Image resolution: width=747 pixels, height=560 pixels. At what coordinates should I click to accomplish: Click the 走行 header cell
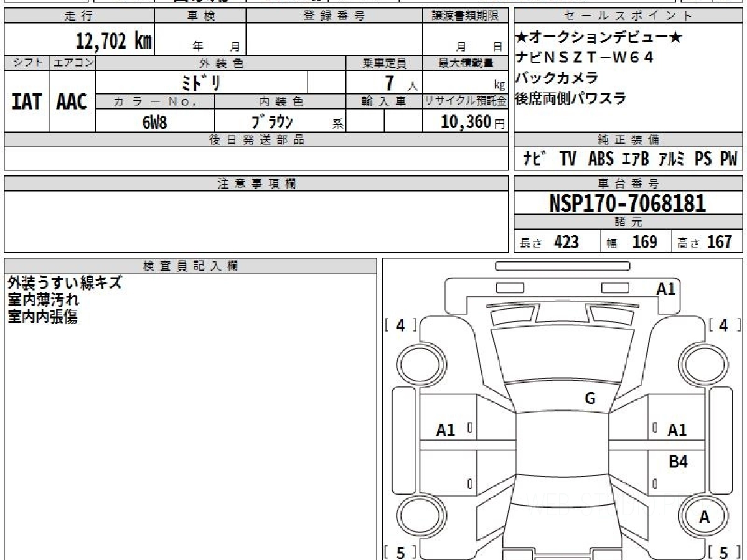click(79, 16)
